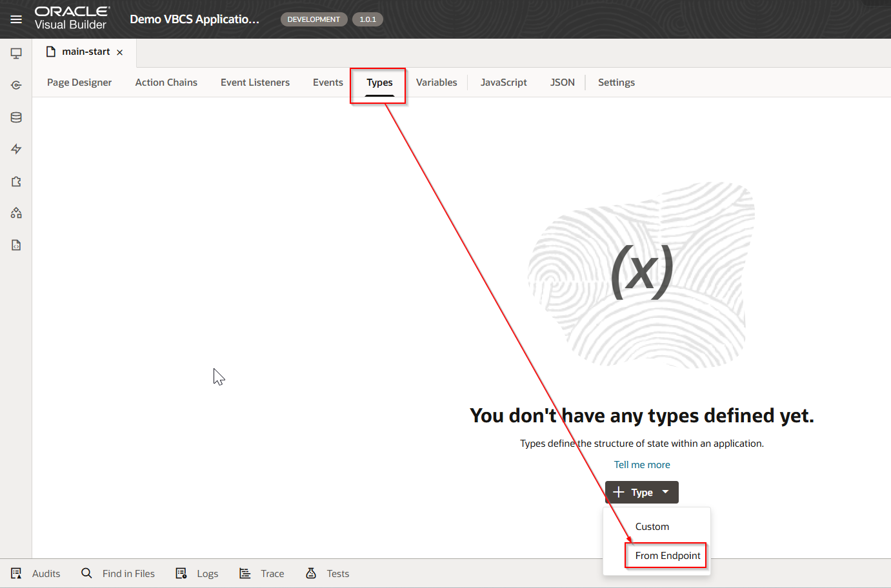Screen dimensions: 891x588
Task: Open the Processes lightning bolt icon
Action: click(x=16, y=149)
